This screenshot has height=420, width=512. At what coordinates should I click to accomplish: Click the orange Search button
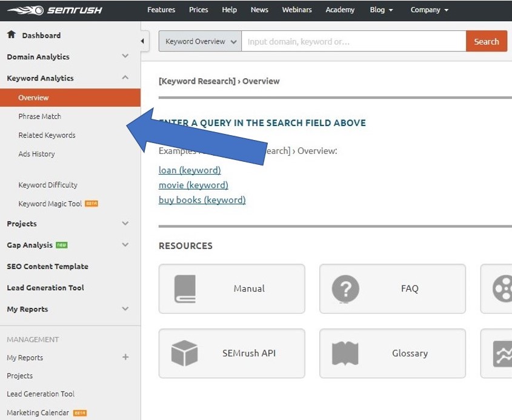tap(487, 41)
